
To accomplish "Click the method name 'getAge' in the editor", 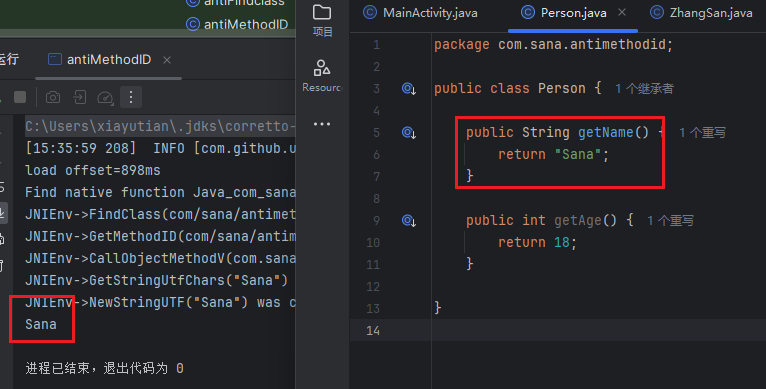I will 578,220.
